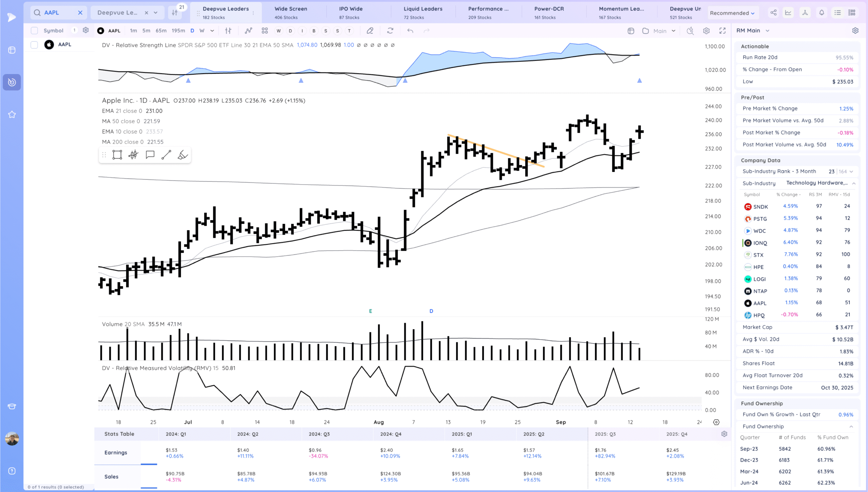
Task: Switch to the list layout icon
Action: [837, 13]
